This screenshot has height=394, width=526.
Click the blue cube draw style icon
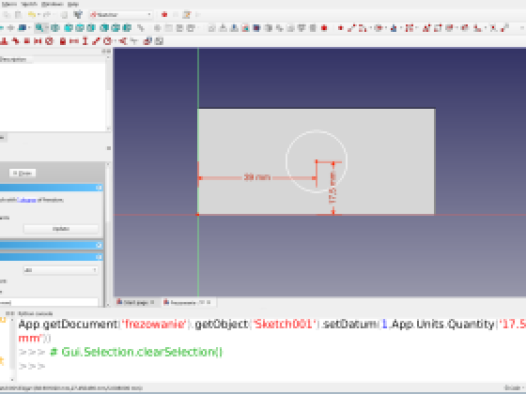pos(22,28)
